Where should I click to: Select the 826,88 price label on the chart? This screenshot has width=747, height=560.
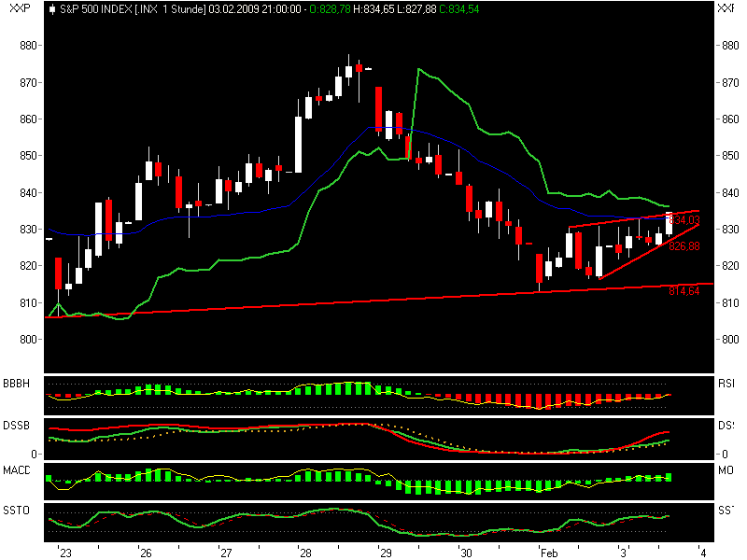point(684,246)
